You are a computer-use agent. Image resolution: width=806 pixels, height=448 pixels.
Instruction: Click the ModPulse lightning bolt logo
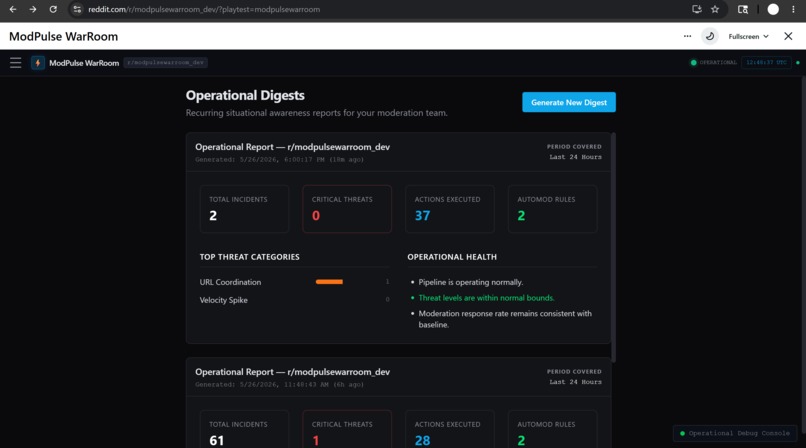[x=38, y=63]
